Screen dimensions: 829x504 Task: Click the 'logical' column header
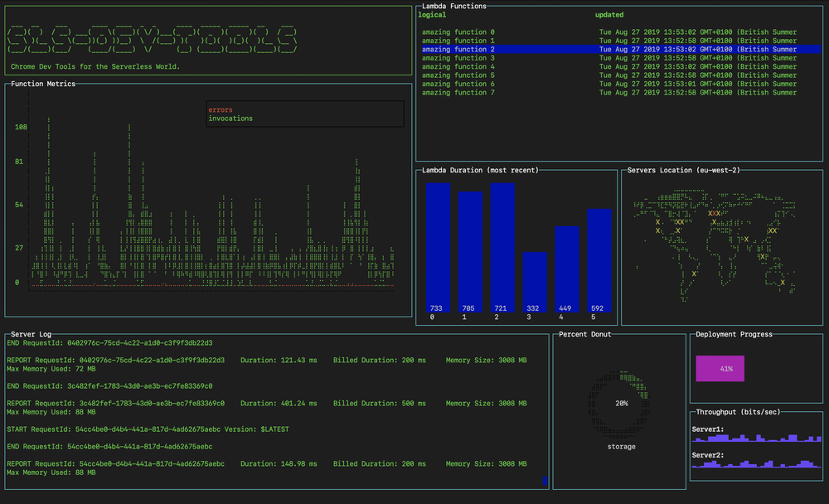coord(432,15)
